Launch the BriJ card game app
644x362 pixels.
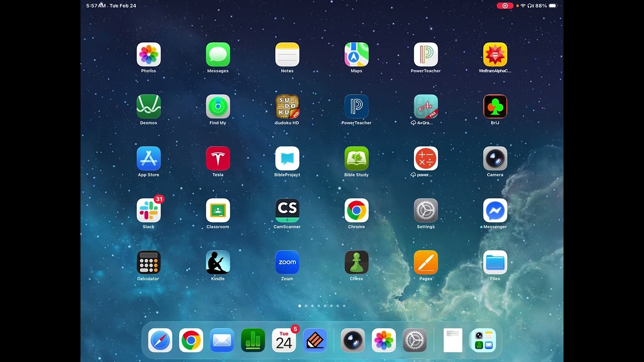495,107
